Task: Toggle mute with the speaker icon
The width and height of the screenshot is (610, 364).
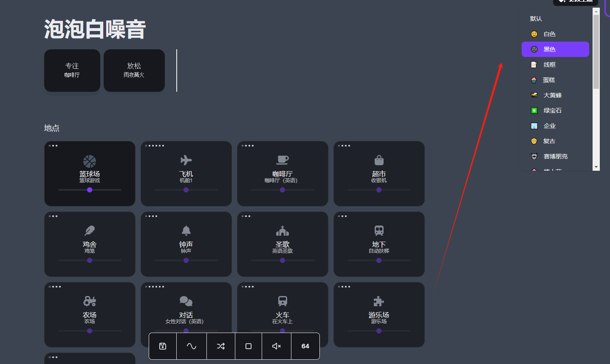Action: (x=277, y=346)
